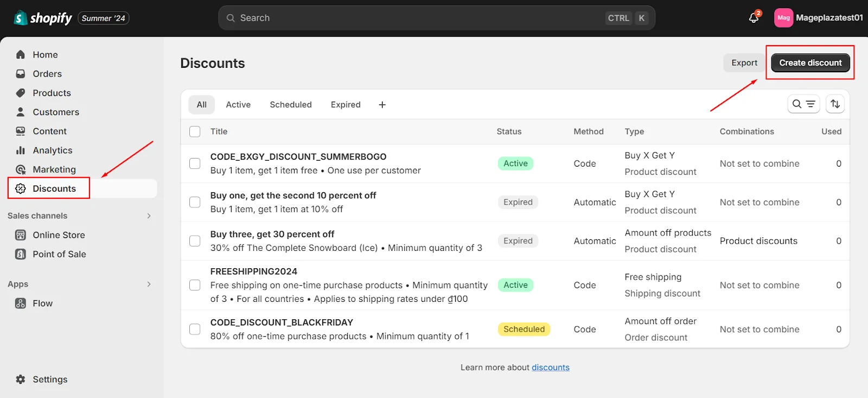Switch to the Active tab

(238, 105)
